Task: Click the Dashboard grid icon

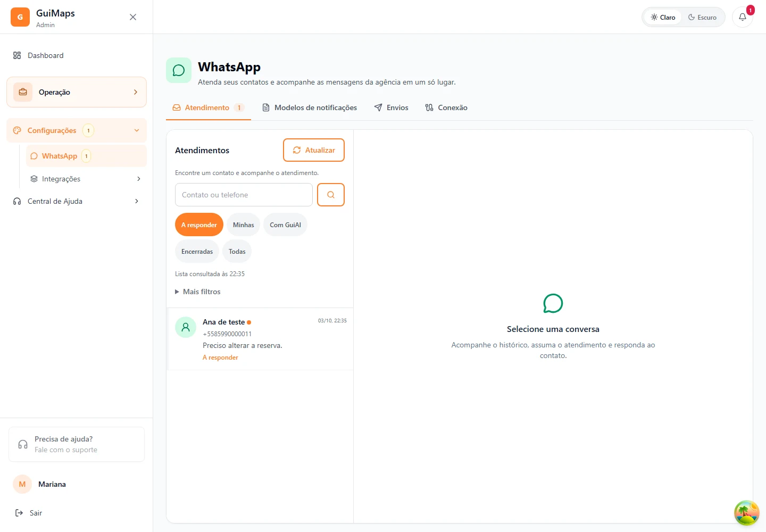Action: (17, 55)
